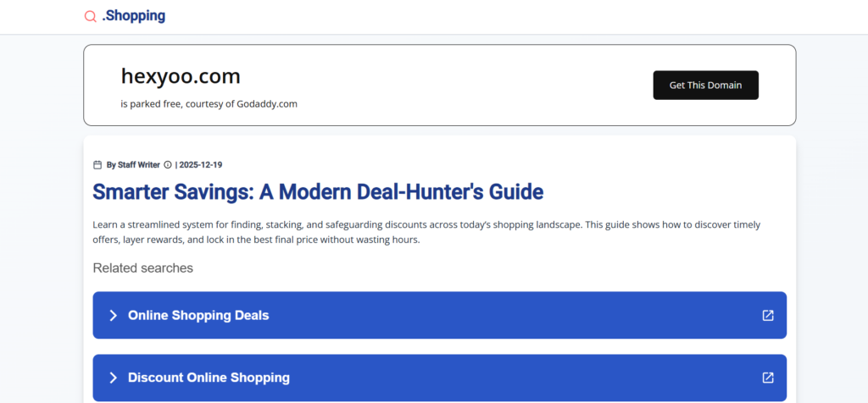Open the .Shopping site logo
The image size is (868, 403).
[133, 16]
